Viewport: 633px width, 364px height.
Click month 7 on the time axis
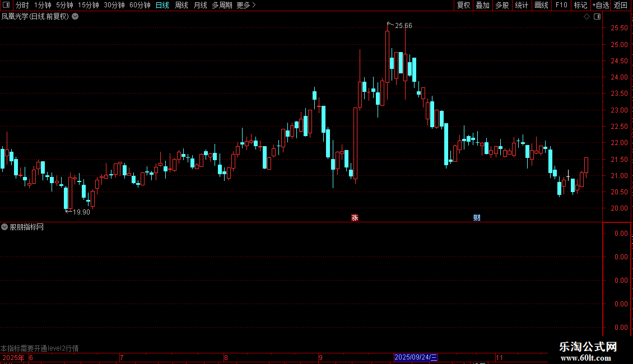pyautogui.click(x=122, y=357)
